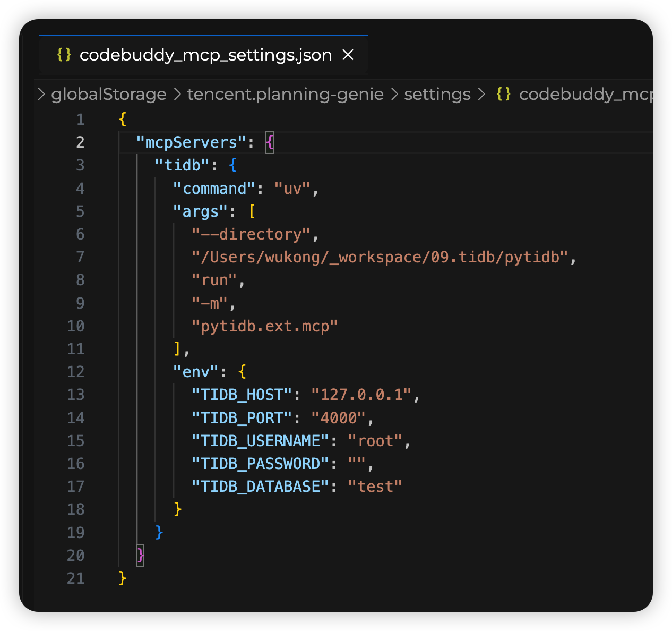
Task: Click the "TIDB_PASSWORD" key
Action: coord(256,464)
